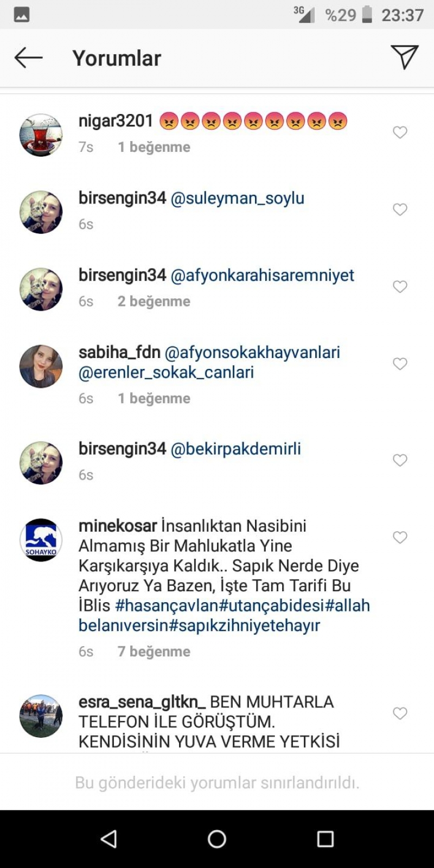Open direct messages paper plane icon
The height and width of the screenshot is (868, 434).
(x=404, y=57)
